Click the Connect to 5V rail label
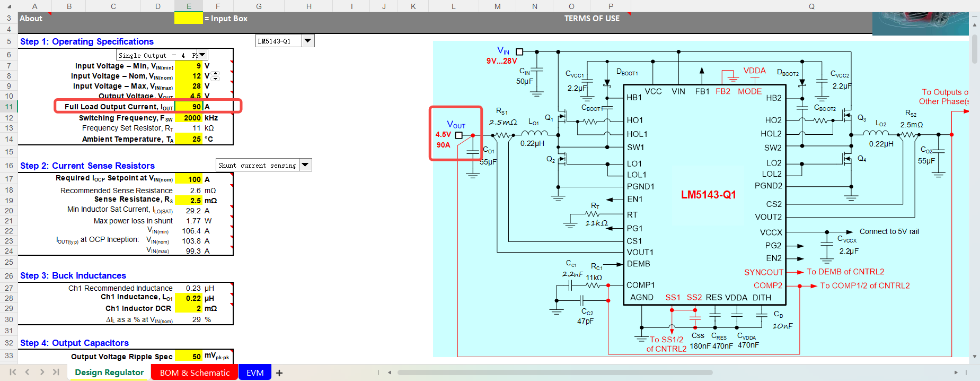 click(x=889, y=231)
